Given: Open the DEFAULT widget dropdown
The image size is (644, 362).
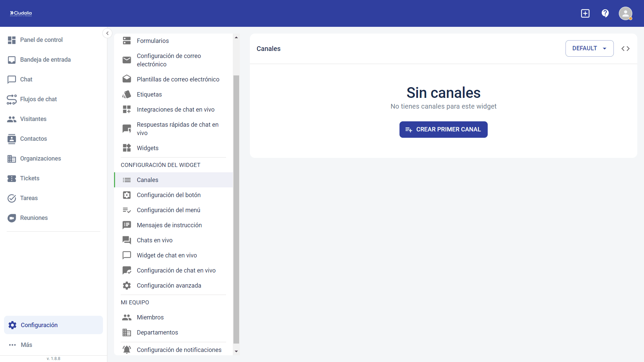Looking at the screenshot, I should 589,49.
